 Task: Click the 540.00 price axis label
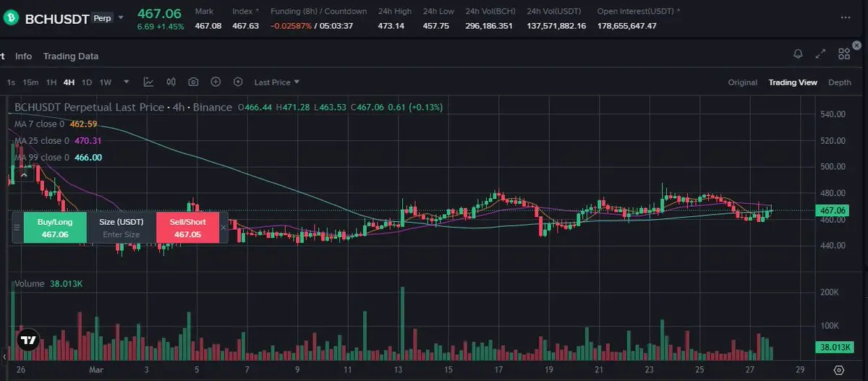point(833,114)
